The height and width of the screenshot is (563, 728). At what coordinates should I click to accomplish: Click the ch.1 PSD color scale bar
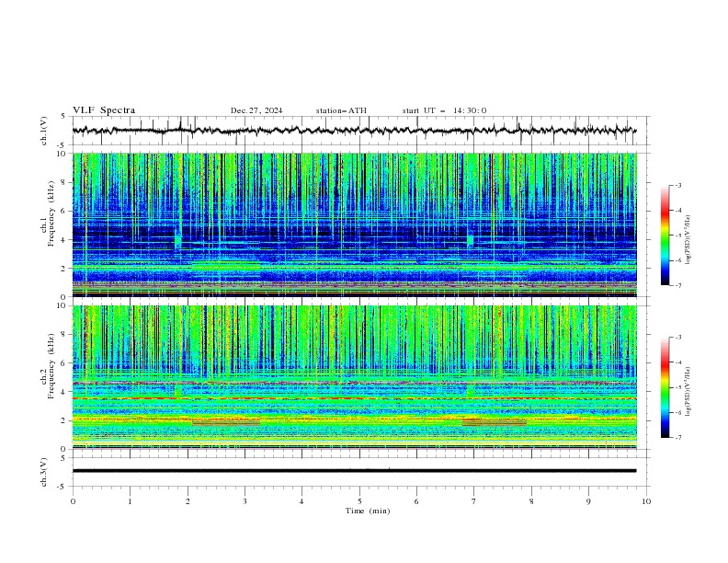tap(665, 236)
